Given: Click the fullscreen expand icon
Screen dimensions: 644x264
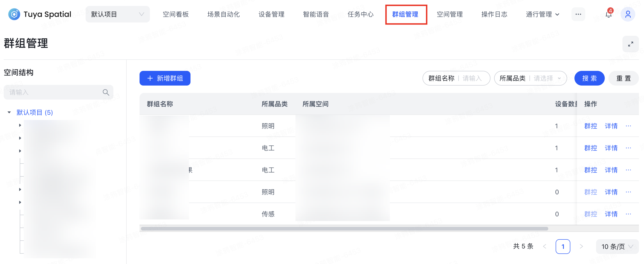Looking at the screenshot, I should [630, 44].
